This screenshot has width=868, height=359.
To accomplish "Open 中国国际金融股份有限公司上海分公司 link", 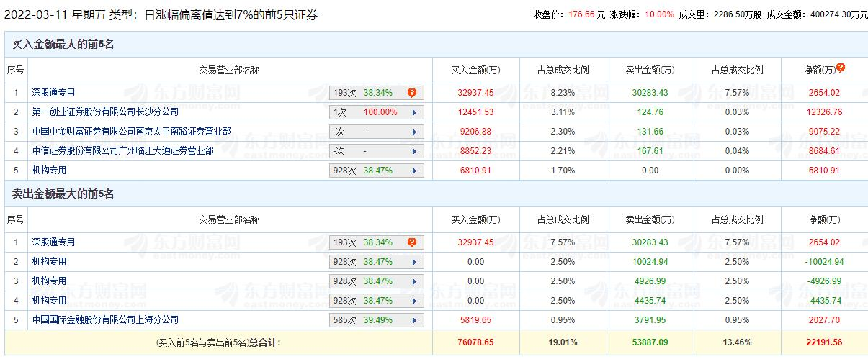I will click(105, 319).
